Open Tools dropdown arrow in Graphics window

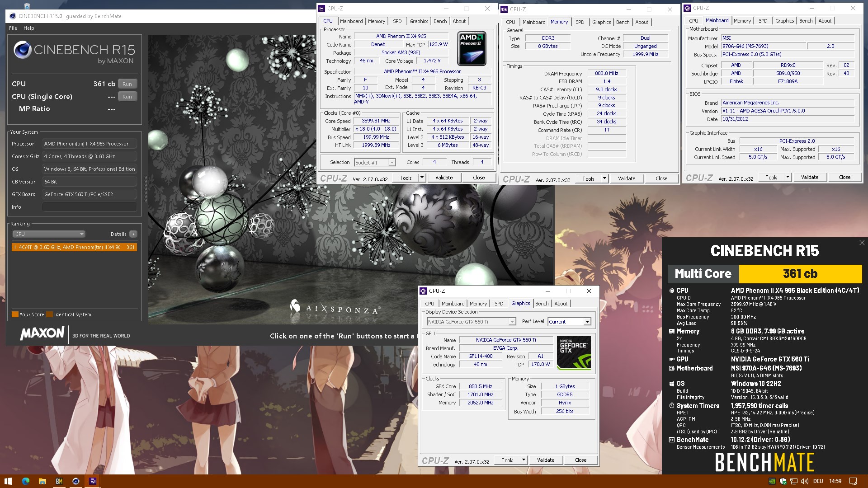pos(524,460)
